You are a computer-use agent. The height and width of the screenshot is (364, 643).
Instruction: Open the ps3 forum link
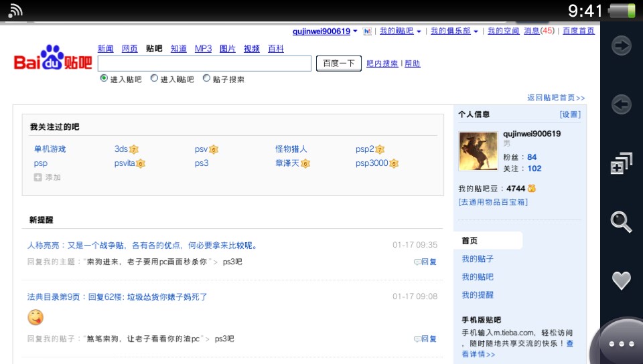point(202,163)
